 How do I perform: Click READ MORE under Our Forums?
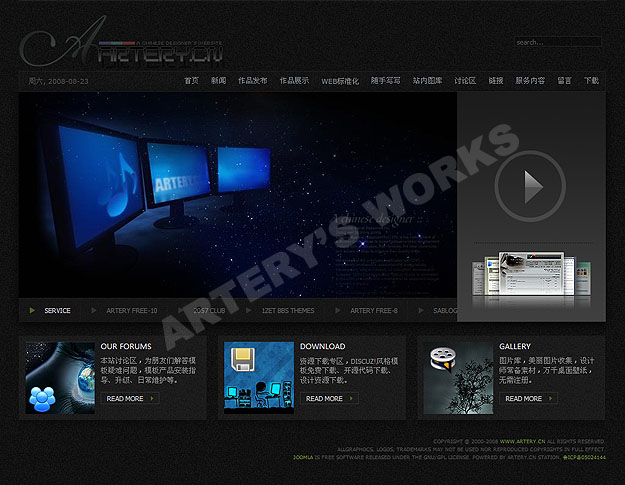(x=130, y=399)
